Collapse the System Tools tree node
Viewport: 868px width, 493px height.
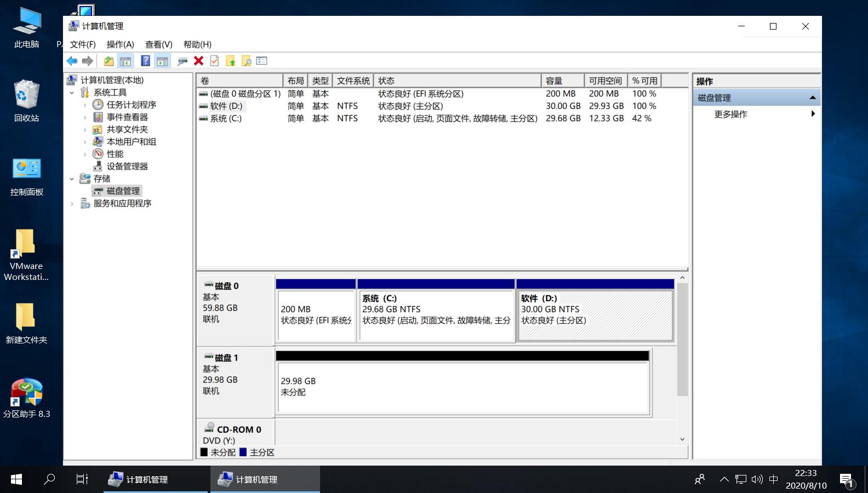(x=72, y=93)
